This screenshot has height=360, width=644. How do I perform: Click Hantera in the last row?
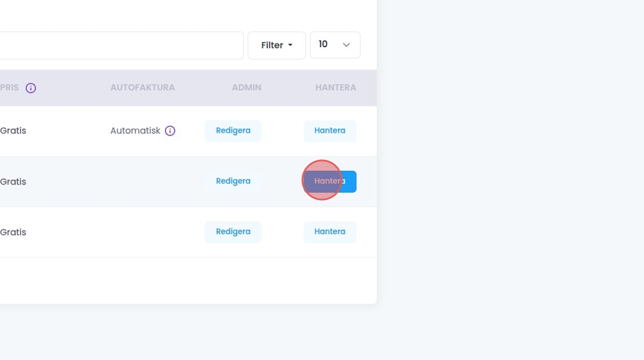coord(329,232)
